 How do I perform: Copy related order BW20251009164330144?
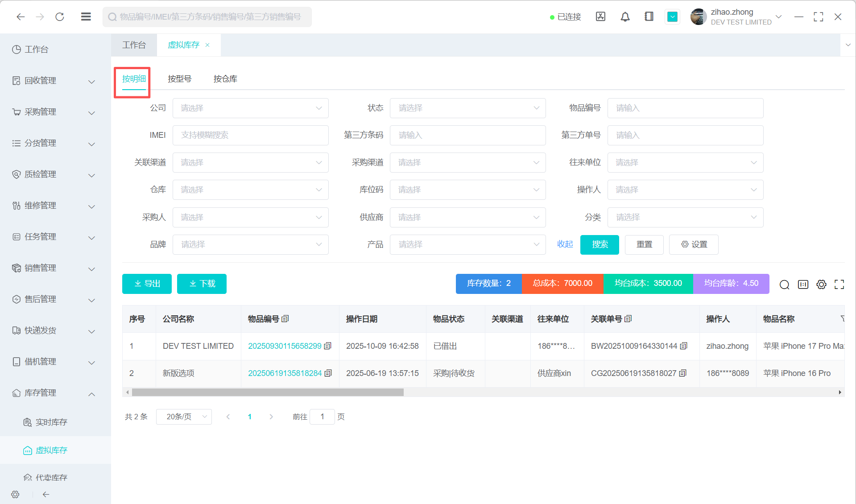(x=684, y=346)
